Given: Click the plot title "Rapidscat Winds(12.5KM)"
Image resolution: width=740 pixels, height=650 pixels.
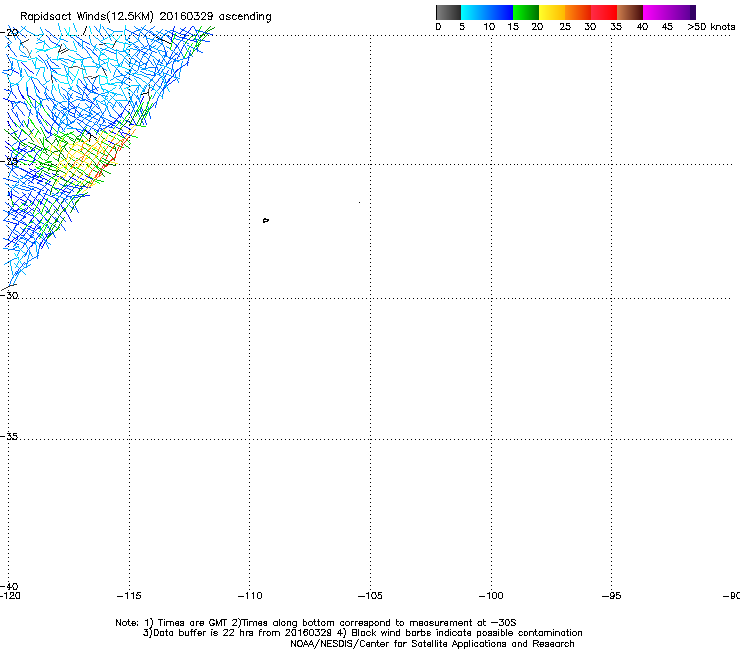Looking at the screenshot, I should click(x=87, y=17).
